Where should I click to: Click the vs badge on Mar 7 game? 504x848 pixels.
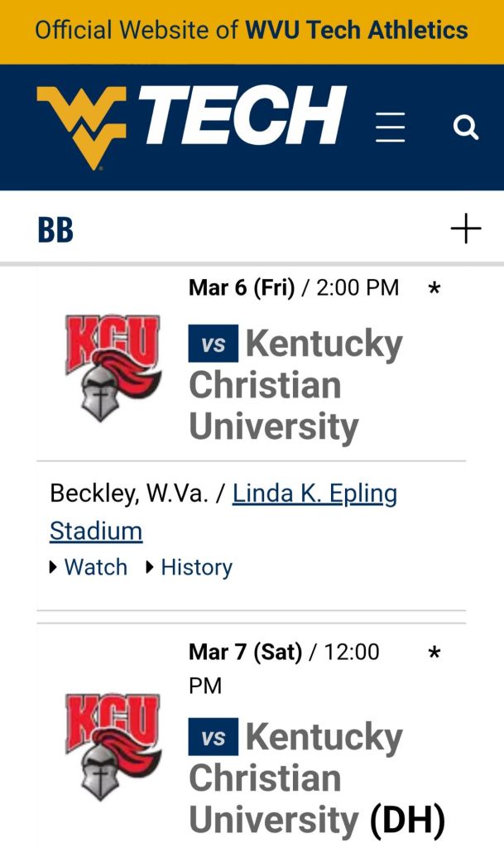point(214,737)
